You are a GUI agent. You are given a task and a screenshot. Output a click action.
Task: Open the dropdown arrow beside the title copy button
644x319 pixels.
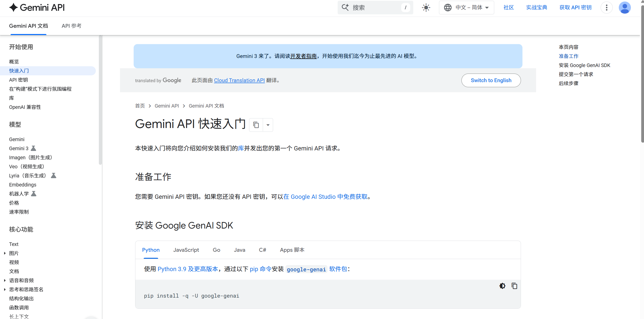[268, 125]
